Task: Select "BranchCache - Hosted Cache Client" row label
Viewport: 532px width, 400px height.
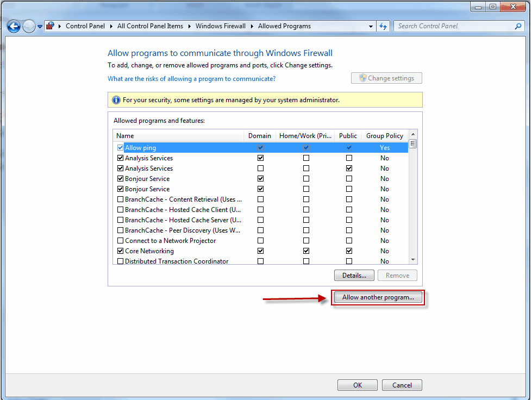Action: coord(183,210)
